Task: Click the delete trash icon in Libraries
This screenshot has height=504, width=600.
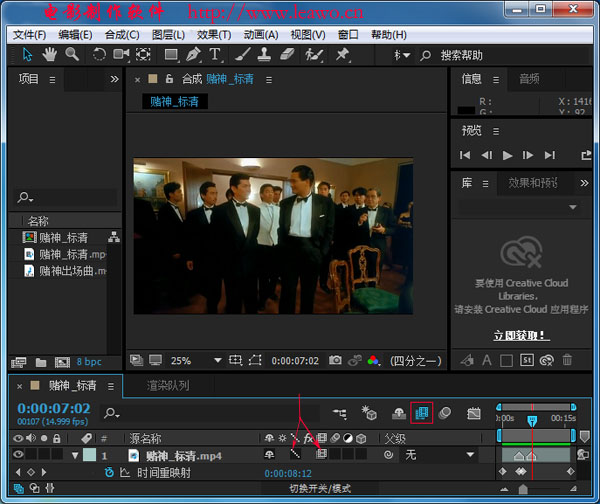Action: (x=567, y=360)
